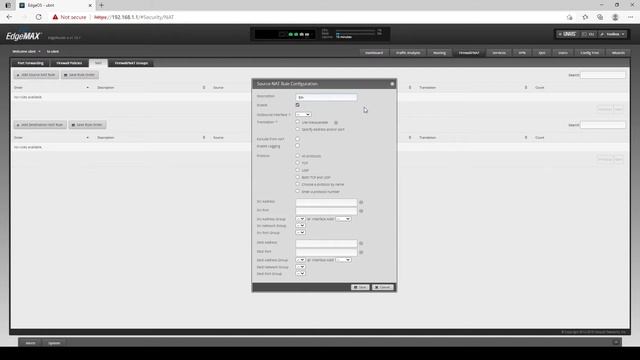Select Enter a protocol number option
The width and height of the screenshot is (640, 360).
[x=298, y=191]
